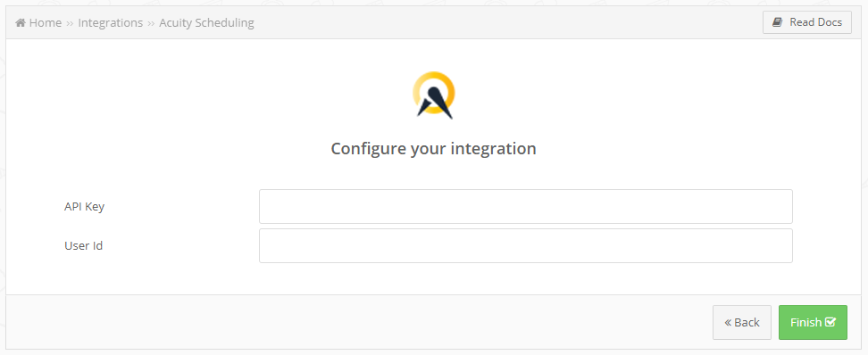Click the Acuity Scheduling logo
868x355 pixels.
click(x=434, y=95)
